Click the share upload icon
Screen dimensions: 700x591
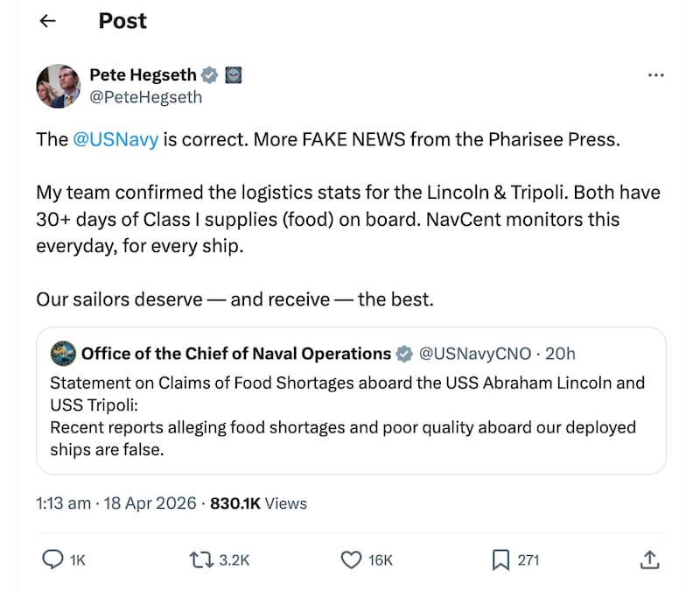pos(649,559)
